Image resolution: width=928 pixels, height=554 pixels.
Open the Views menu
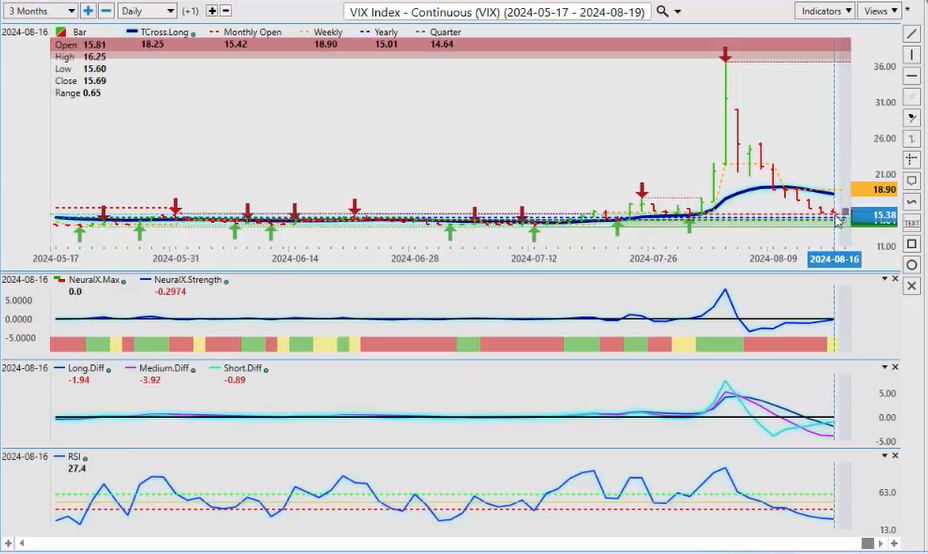(x=879, y=11)
